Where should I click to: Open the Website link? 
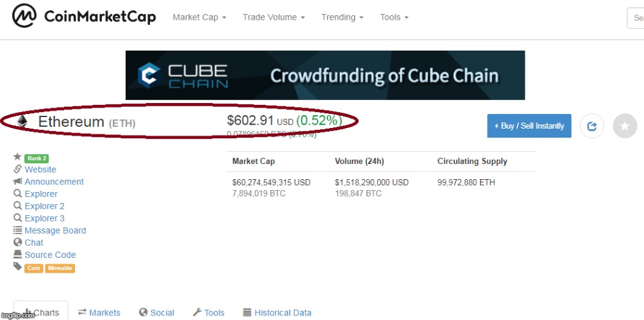[x=40, y=170]
